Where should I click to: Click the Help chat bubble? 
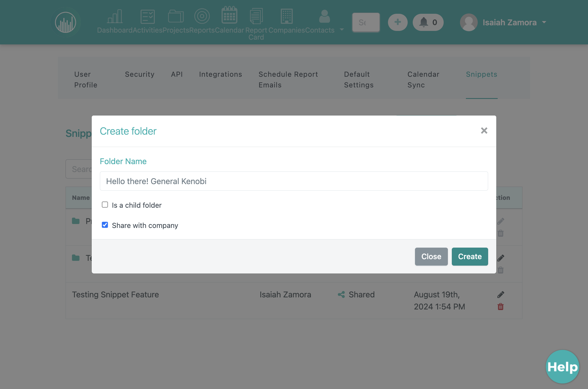(x=562, y=367)
